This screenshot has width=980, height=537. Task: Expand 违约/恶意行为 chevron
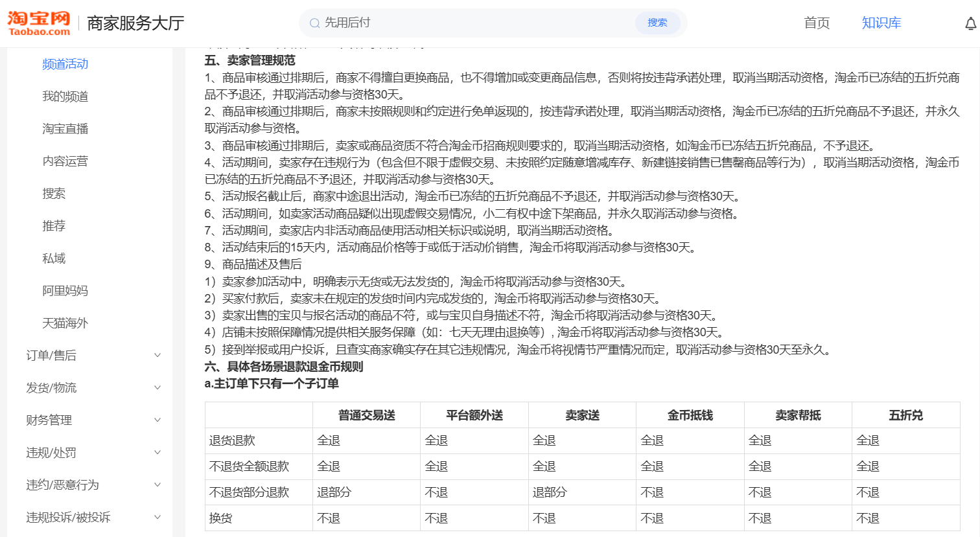point(157,485)
